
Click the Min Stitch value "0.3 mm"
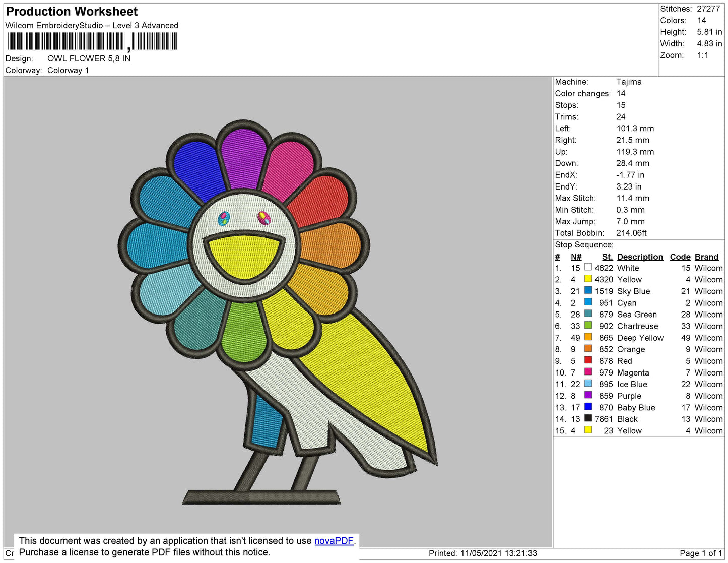(630, 210)
